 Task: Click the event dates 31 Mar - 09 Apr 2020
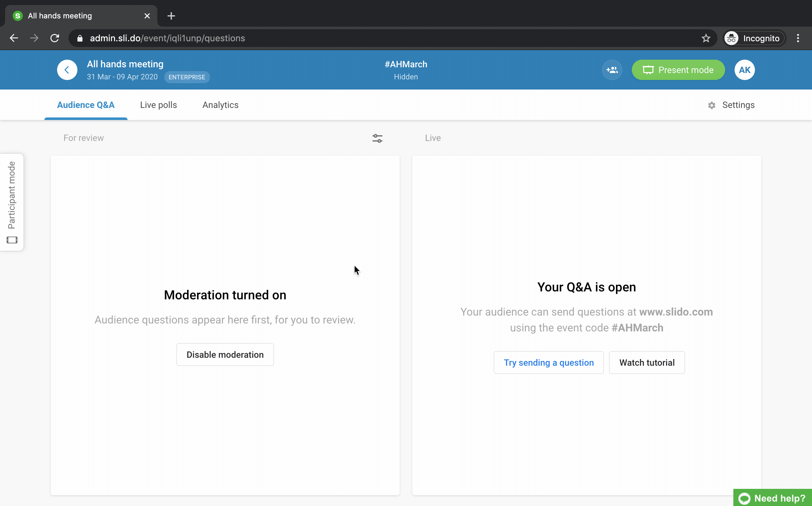pyautogui.click(x=122, y=77)
